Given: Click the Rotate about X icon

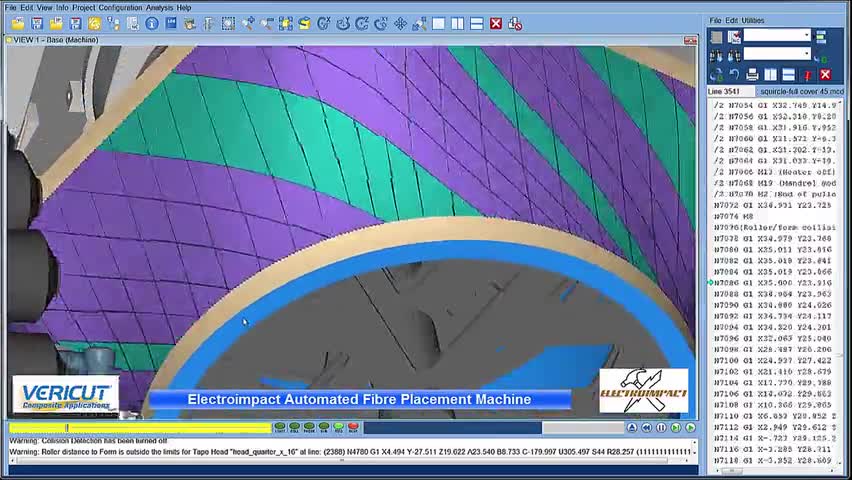Looking at the screenshot, I should (324, 23).
